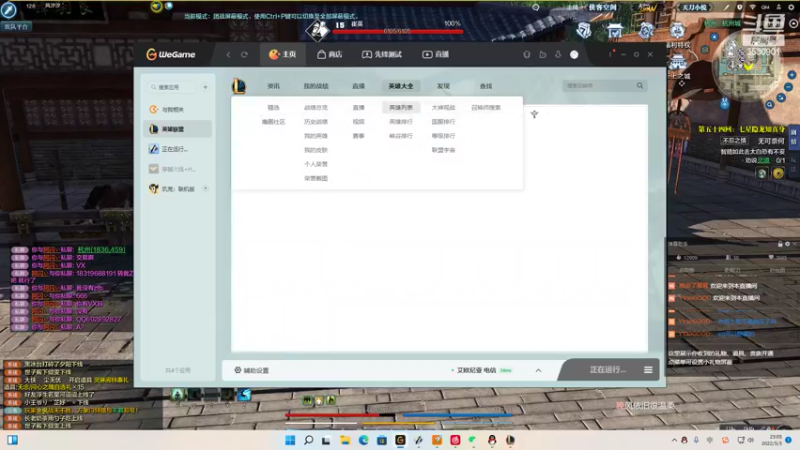The image size is (800, 450).
Task: Select the 正在运行 game in sidebar
Action: [x=178, y=149]
